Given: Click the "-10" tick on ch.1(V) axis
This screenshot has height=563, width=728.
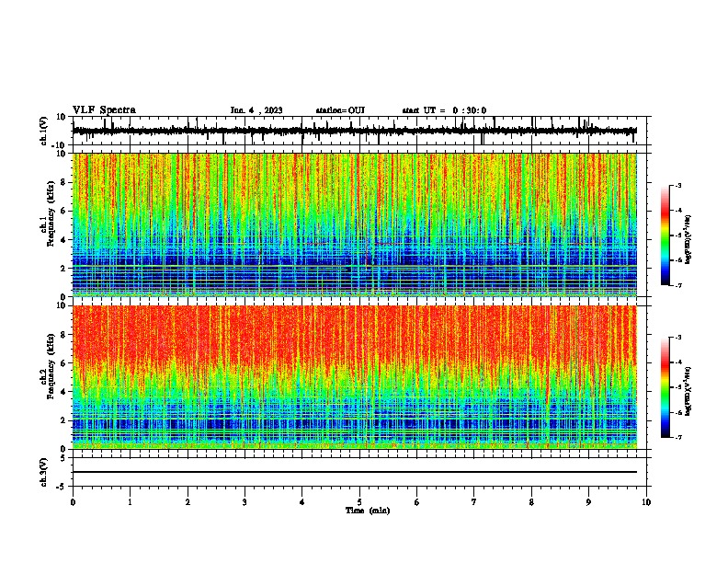Looking at the screenshot, I should [59, 145].
